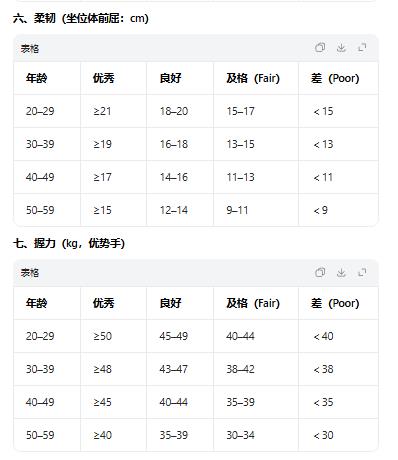The height and width of the screenshot is (460, 398).
Task: Click the 表格 label above the grip strength table
Action: click(x=30, y=273)
